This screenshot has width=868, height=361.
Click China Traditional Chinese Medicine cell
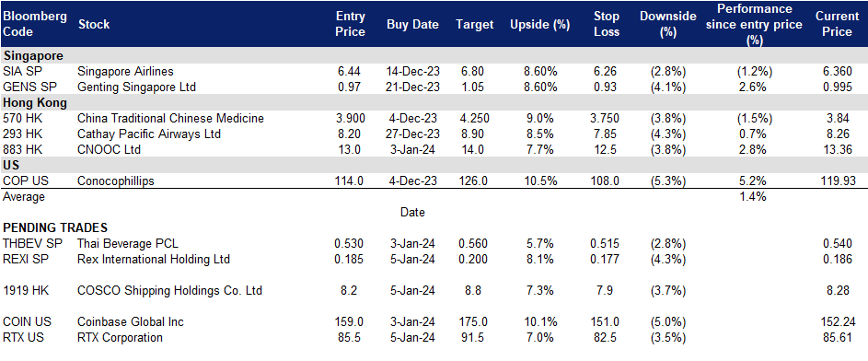171,118
